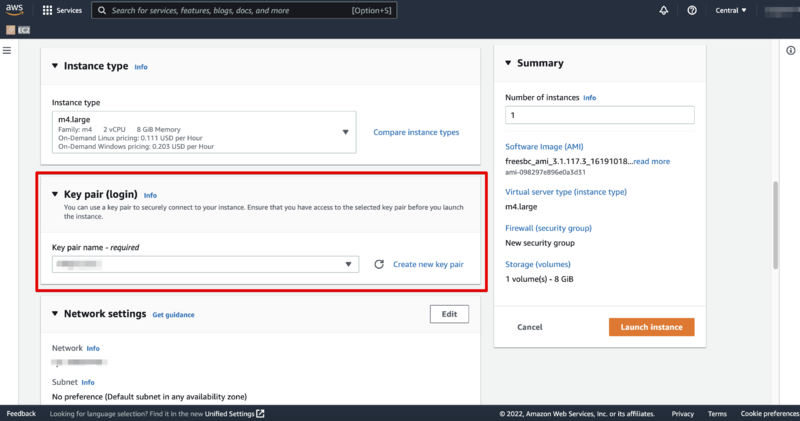
Task: Open Network Info link
Action: (93, 349)
